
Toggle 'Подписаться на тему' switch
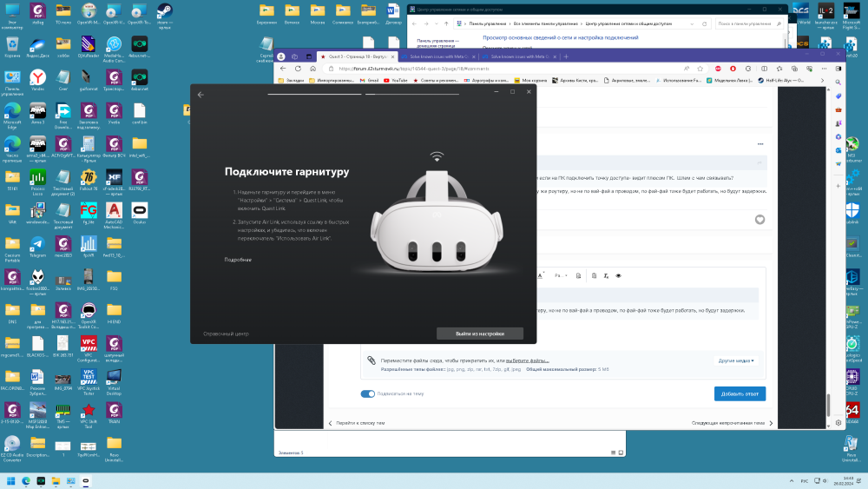click(367, 393)
